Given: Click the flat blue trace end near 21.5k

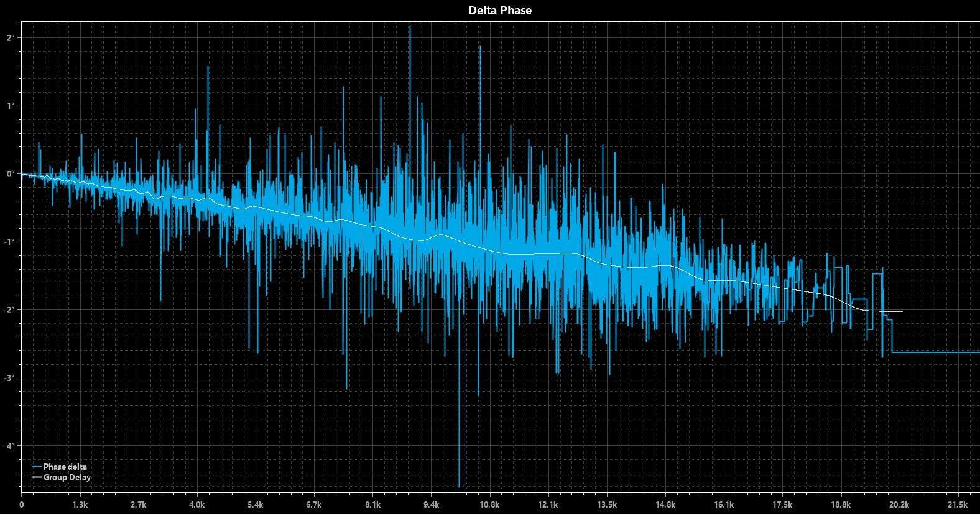Looking at the screenshot, I should tap(936, 352).
